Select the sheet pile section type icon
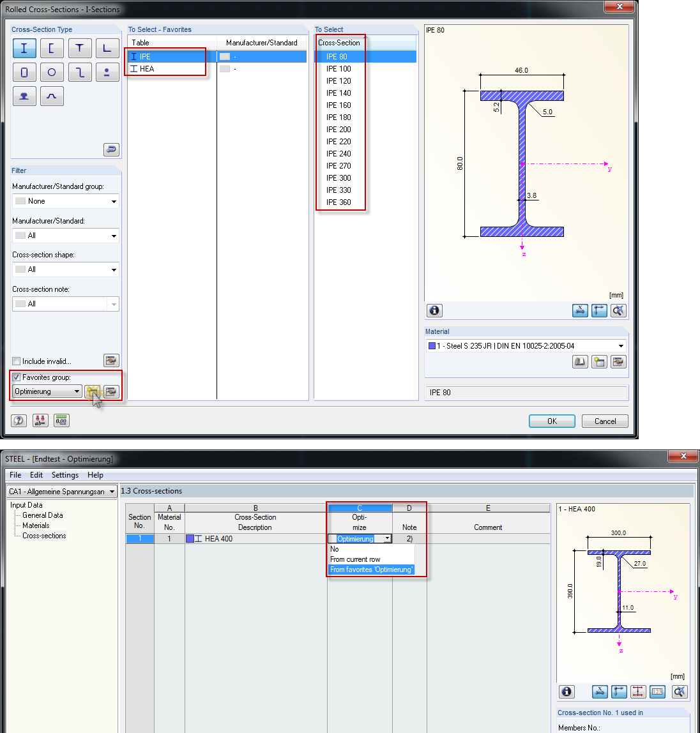 click(x=52, y=96)
